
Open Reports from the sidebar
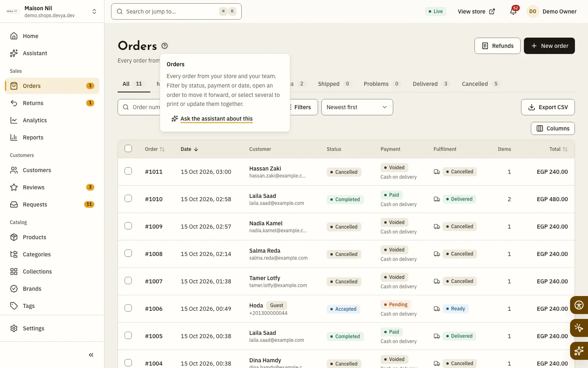point(52,137)
